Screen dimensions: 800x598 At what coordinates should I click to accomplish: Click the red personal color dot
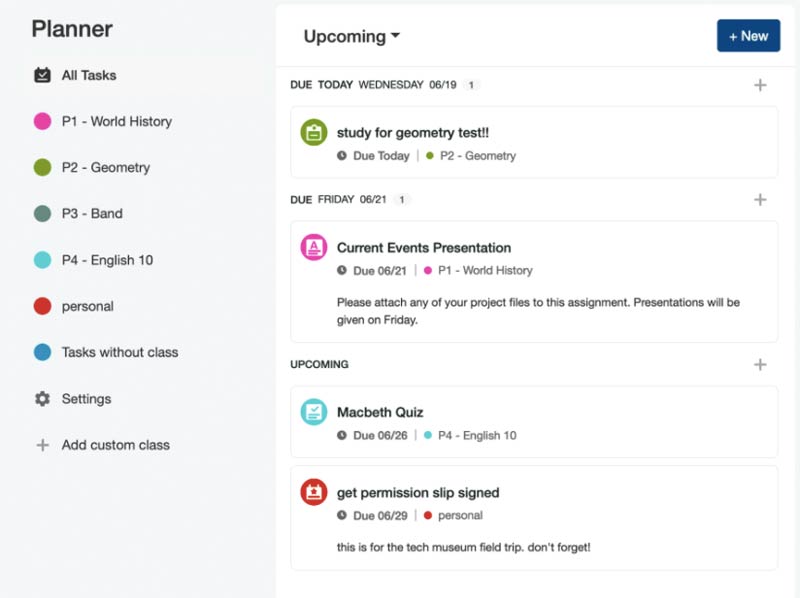42,306
